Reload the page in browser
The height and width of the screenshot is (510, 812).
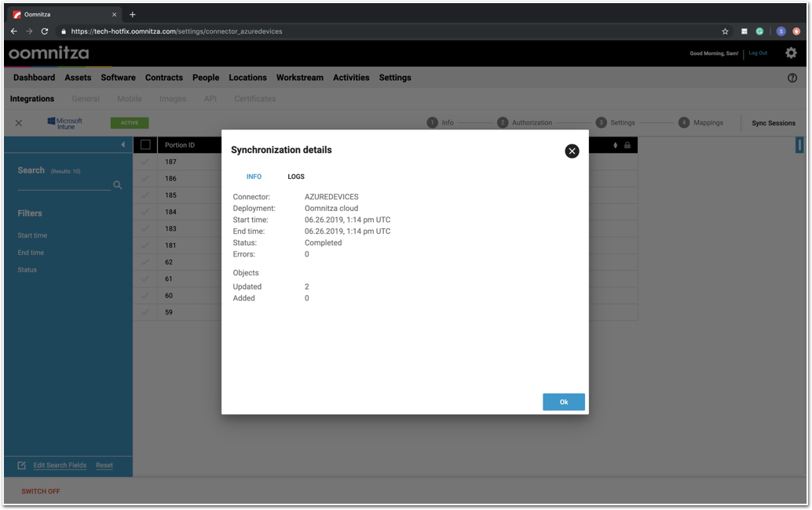click(x=45, y=31)
